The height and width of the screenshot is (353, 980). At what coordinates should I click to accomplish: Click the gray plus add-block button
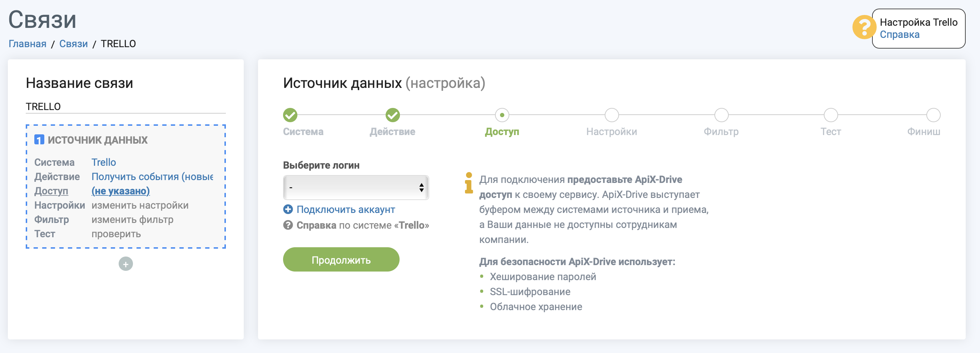pyautogui.click(x=125, y=264)
